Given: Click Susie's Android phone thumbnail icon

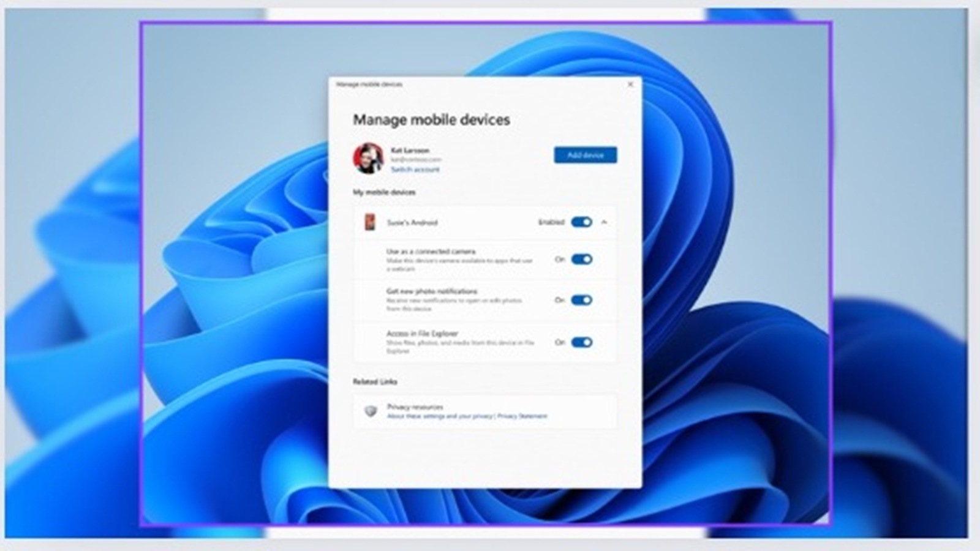Looking at the screenshot, I should coord(370,222).
